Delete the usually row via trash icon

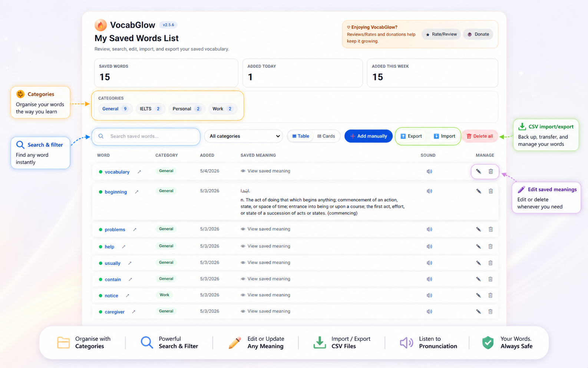click(x=490, y=263)
